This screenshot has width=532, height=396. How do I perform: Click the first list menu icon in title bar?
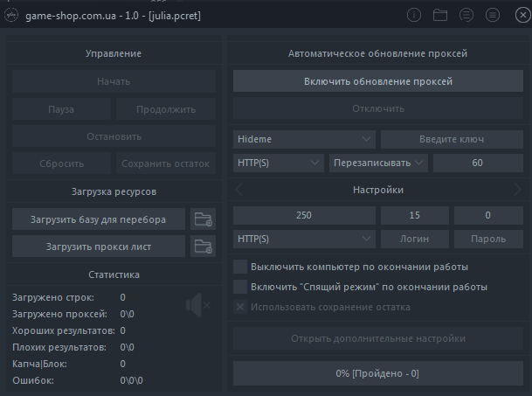(466, 15)
